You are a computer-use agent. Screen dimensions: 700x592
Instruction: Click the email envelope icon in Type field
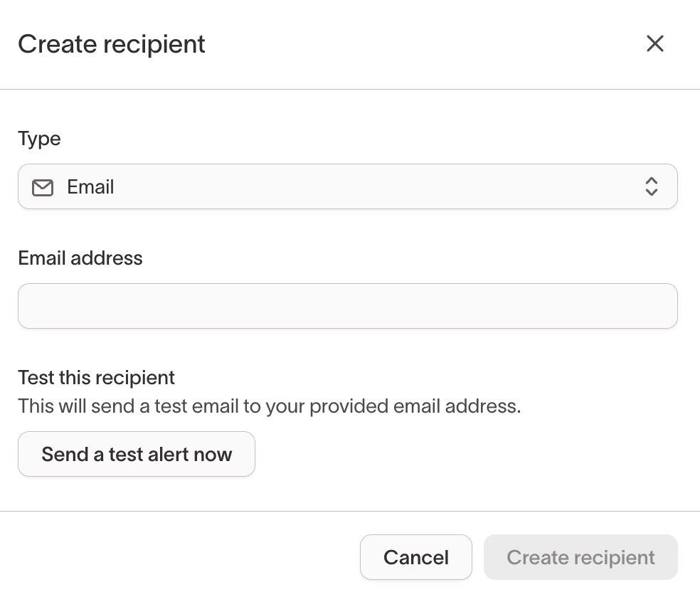[43, 186]
